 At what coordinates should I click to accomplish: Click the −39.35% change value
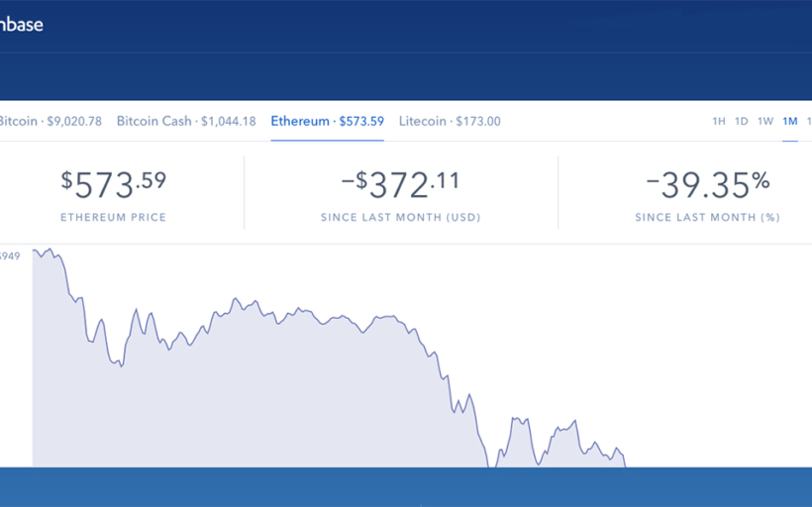[x=707, y=184]
